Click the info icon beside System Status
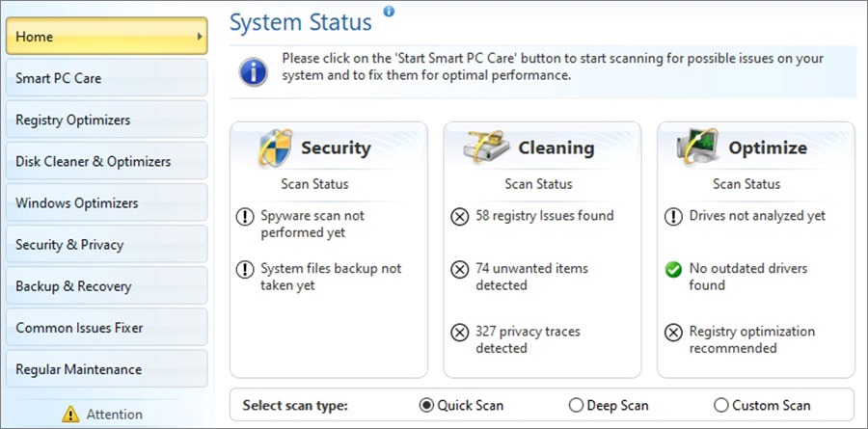This screenshot has width=868, height=429. coord(390,11)
